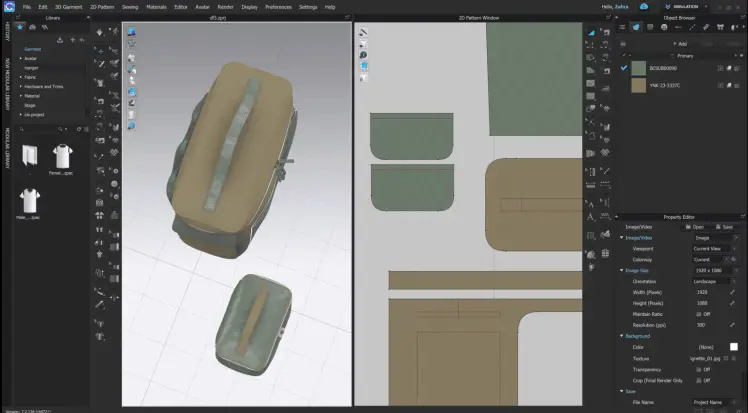This screenshot has width=748, height=413.
Task: Open the Image type dropdown in Property Editor
Action: (x=715, y=238)
